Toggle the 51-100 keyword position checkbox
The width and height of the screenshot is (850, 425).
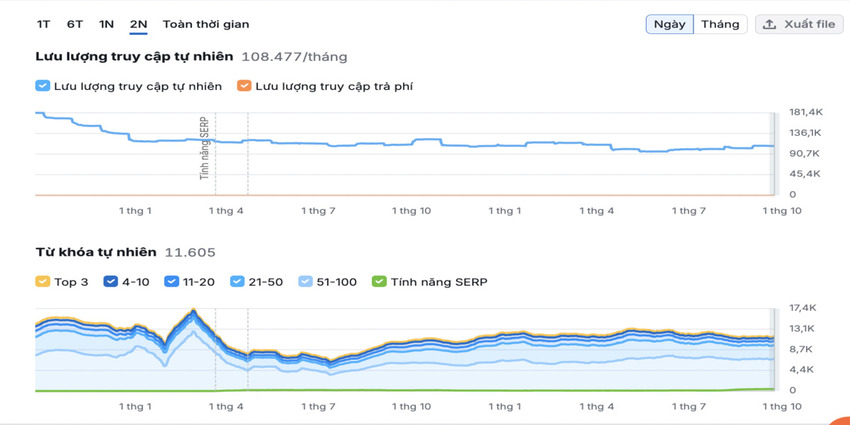click(x=306, y=282)
